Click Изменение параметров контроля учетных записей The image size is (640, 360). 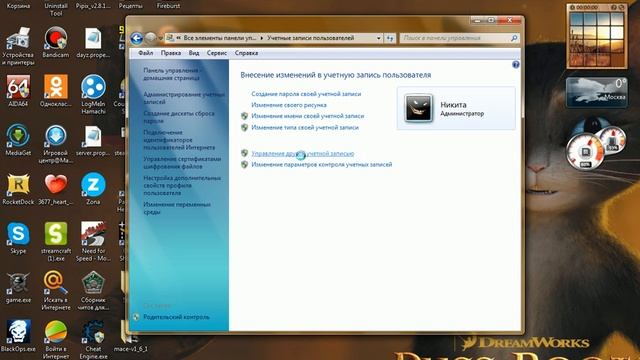322,164
